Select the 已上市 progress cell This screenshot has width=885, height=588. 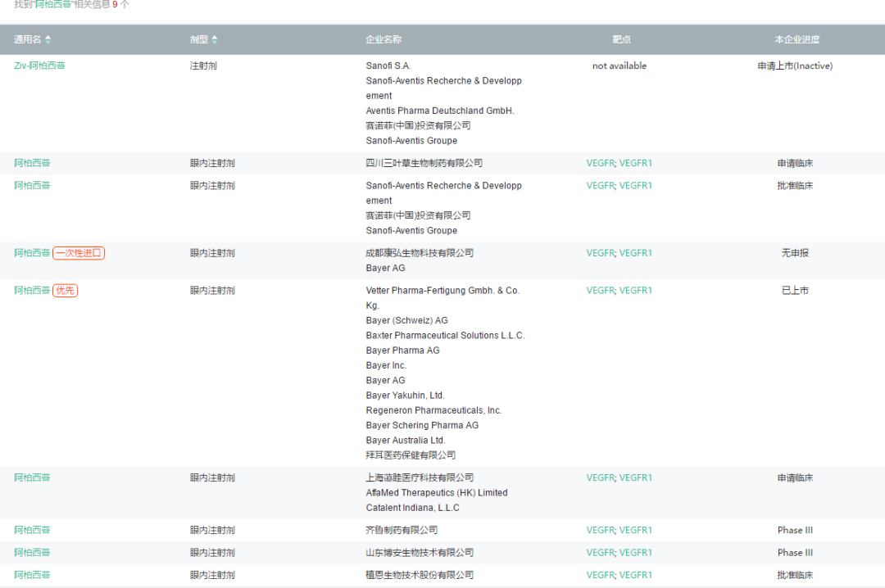click(x=795, y=290)
